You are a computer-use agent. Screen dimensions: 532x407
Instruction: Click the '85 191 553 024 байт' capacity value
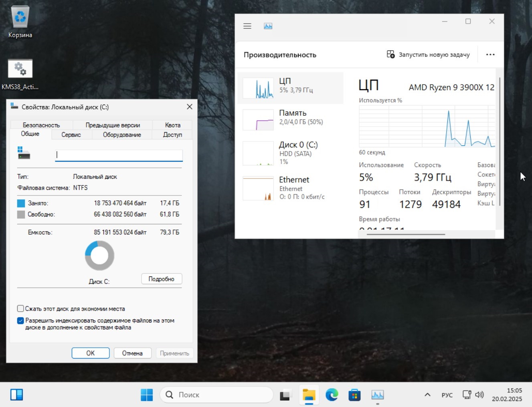point(120,232)
